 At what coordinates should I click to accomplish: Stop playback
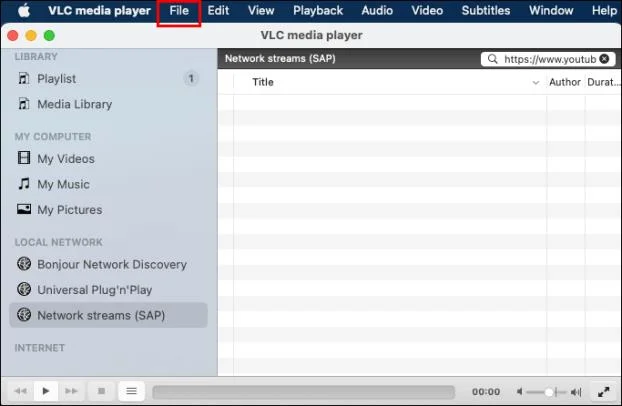[102, 391]
